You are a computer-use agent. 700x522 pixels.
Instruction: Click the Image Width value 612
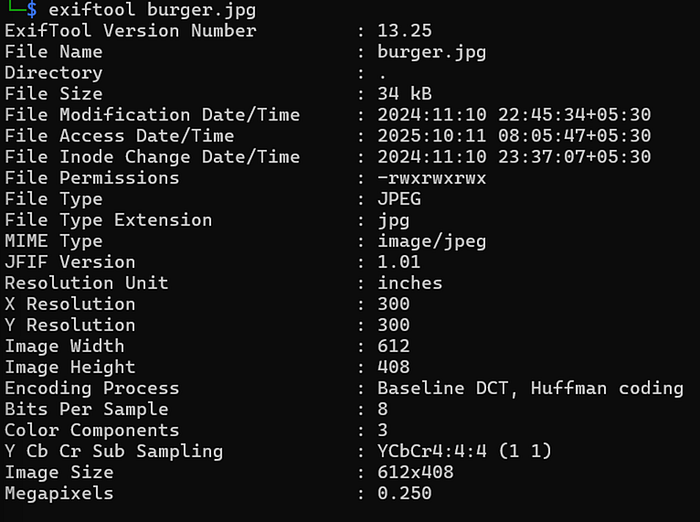[x=394, y=346]
